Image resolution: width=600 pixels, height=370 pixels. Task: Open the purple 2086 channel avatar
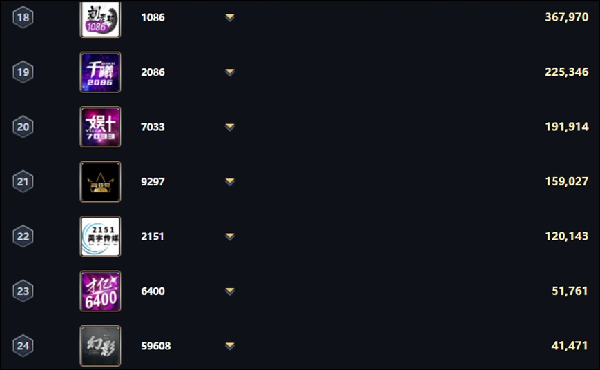click(x=100, y=72)
